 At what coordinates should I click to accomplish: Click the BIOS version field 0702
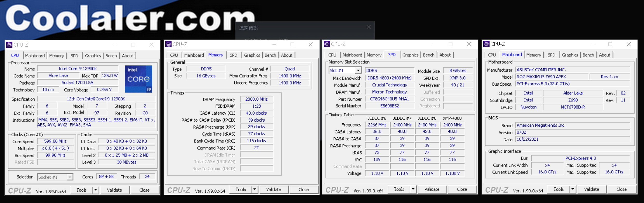tap(573, 132)
